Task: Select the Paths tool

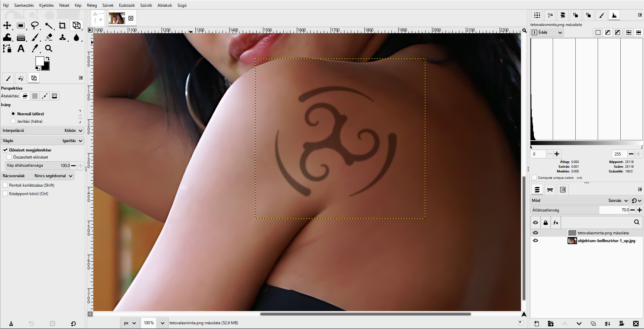Action: [x=7, y=49]
